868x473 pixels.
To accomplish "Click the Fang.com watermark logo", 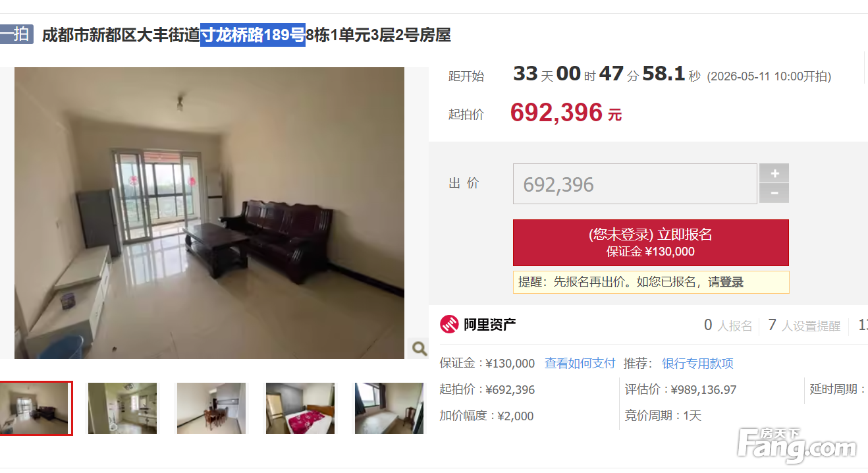I will (x=797, y=446).
